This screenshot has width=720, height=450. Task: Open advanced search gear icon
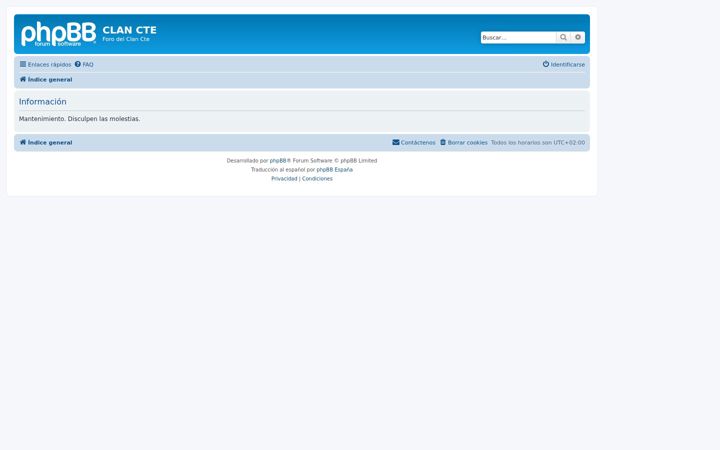(578, 37)
